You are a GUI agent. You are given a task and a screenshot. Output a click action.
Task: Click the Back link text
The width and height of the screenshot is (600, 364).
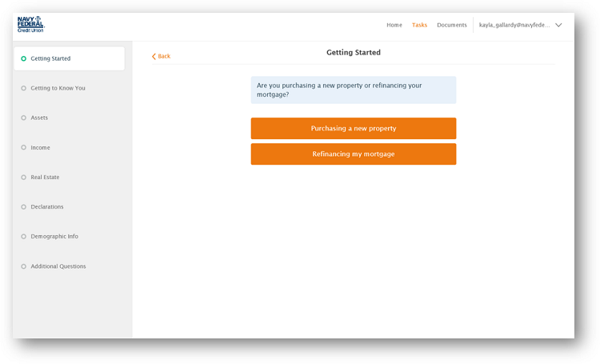pyautogui.click(x=164, y=57)
